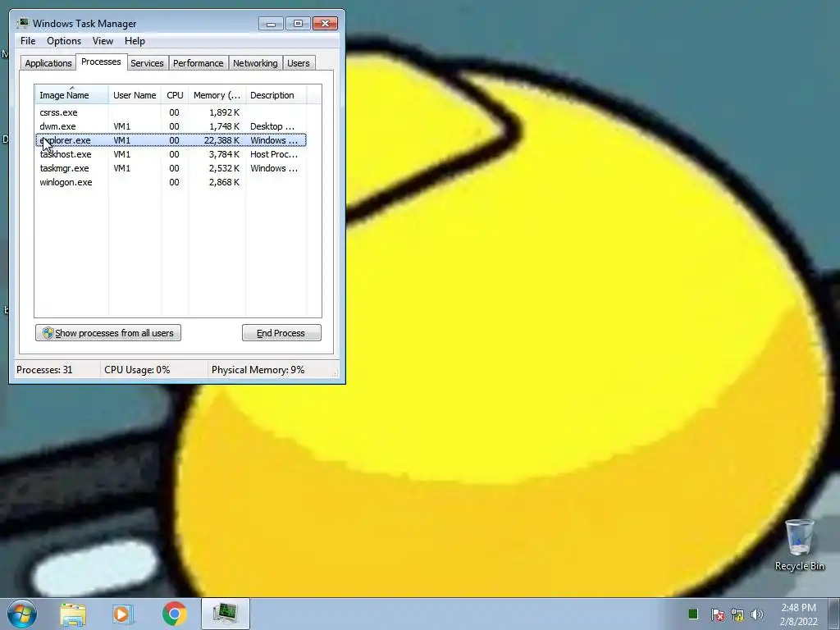Minimize the Windows Task Manager window
The image size is (840, 630).
click(x=271, y=24)
